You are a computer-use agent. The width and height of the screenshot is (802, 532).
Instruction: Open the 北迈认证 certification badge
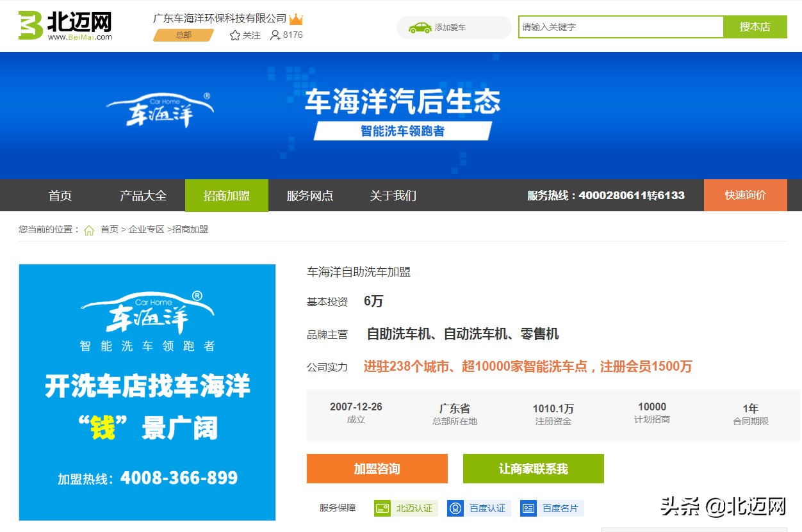tap(405, 508)
